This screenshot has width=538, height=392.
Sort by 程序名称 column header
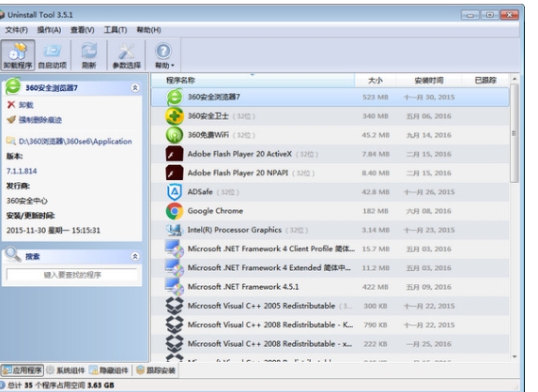(x=253, y=81)
